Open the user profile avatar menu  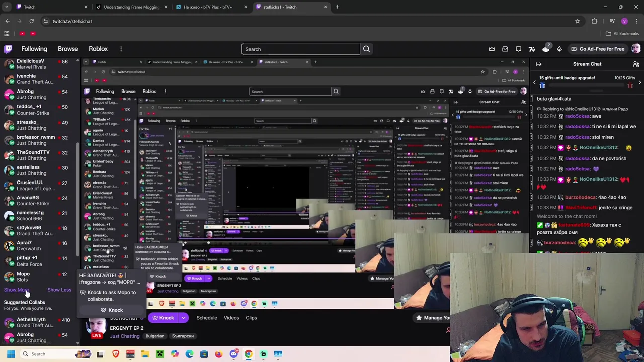click(636, 49)
